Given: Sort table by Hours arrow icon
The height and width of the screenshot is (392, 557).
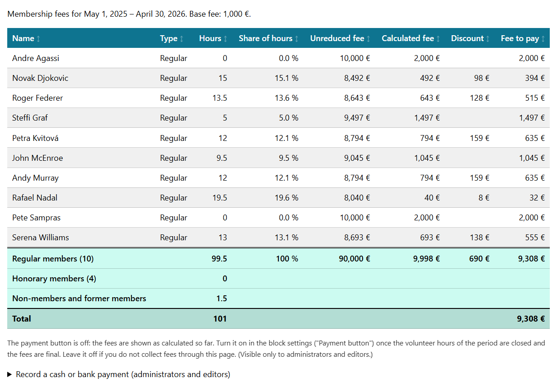Looking at the screenshot, I should tap(226, 39).
